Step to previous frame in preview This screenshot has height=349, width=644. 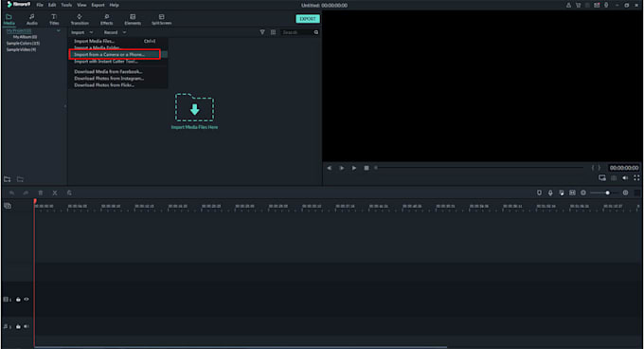point(329,168)
